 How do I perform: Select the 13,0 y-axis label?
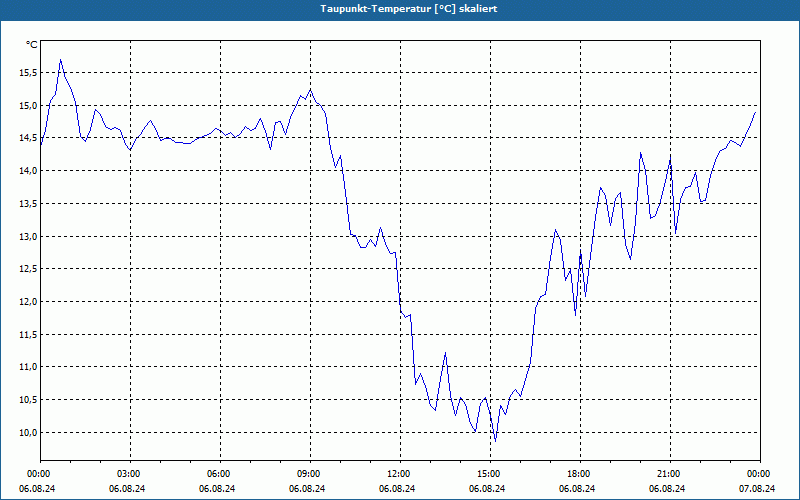pyautogui.click(x=28, y=236)
